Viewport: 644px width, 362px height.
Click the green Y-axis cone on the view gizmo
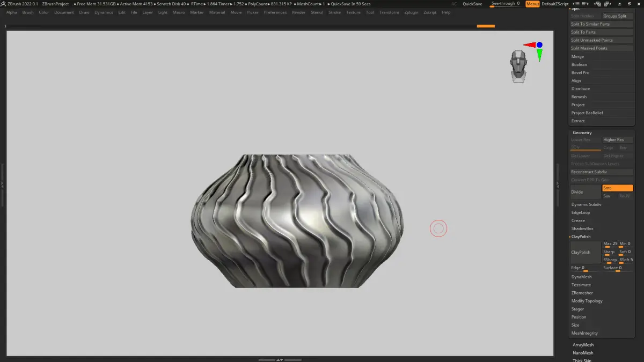(x=539, y=55)
